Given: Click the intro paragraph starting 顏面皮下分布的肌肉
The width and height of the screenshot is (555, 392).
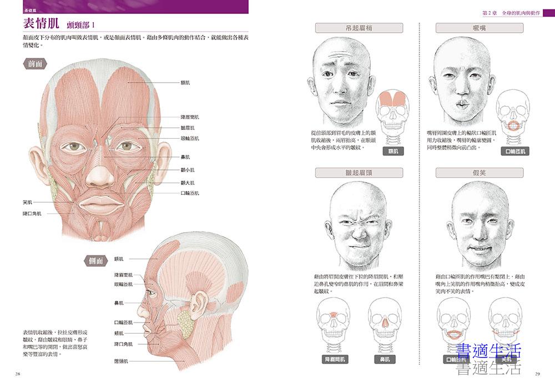Looking at the screenshot, I should pos(135,41).
